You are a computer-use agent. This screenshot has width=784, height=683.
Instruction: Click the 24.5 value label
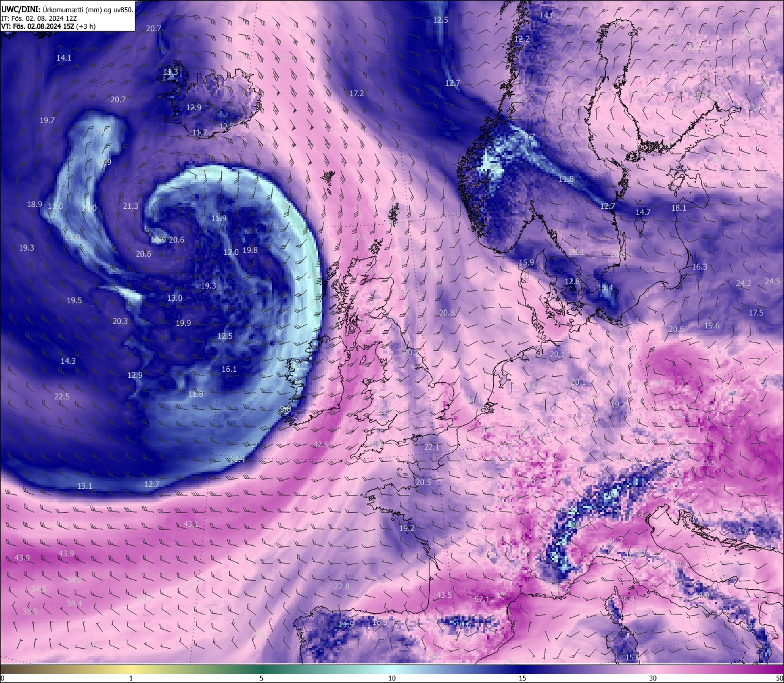[x=772, y=282]
